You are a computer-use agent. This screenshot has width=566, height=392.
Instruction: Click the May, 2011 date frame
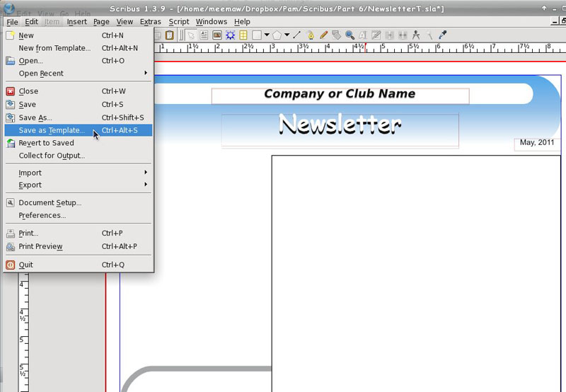coord(537,144)
